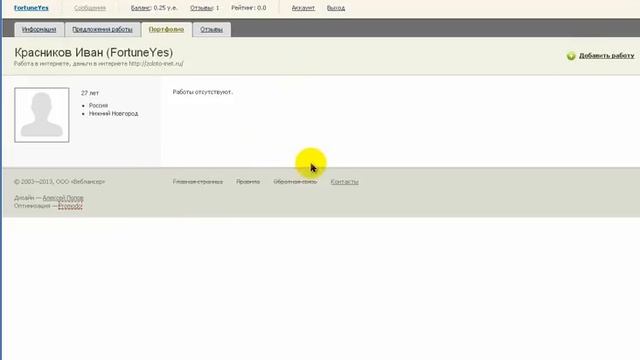The width and height of the screenshot is (640, 360).
Task: Open the Обратная связь footer link
Action: (295, 182)
